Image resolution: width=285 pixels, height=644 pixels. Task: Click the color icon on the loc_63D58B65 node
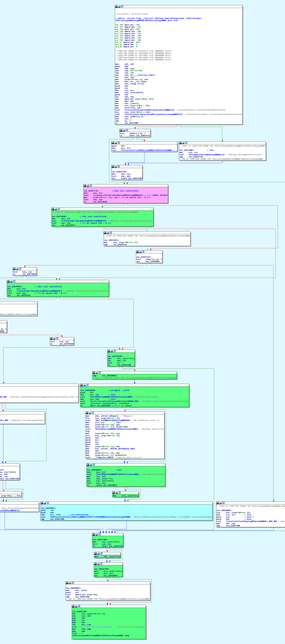[x=67, y=583]
